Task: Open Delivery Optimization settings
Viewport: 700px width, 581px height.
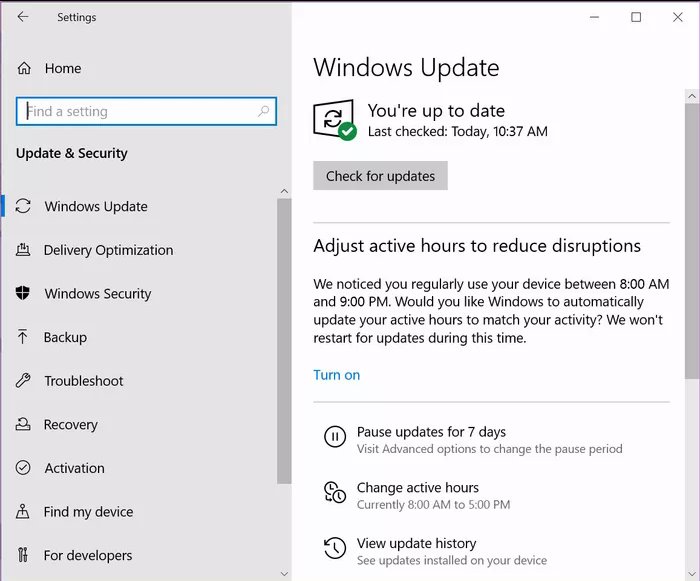Action: (x=108, y=250)
